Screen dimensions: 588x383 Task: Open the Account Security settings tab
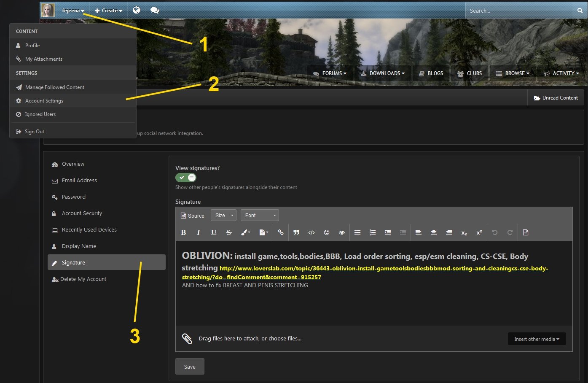107,213
